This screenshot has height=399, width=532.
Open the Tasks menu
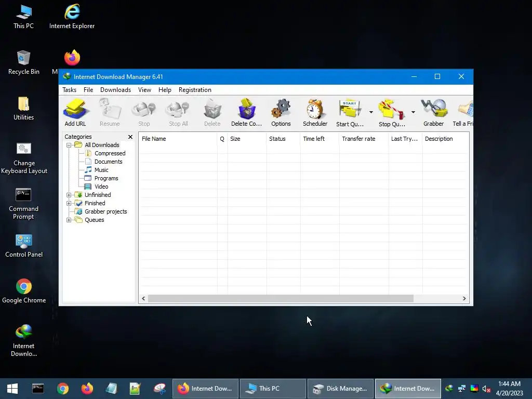click(x=69, y=90)
